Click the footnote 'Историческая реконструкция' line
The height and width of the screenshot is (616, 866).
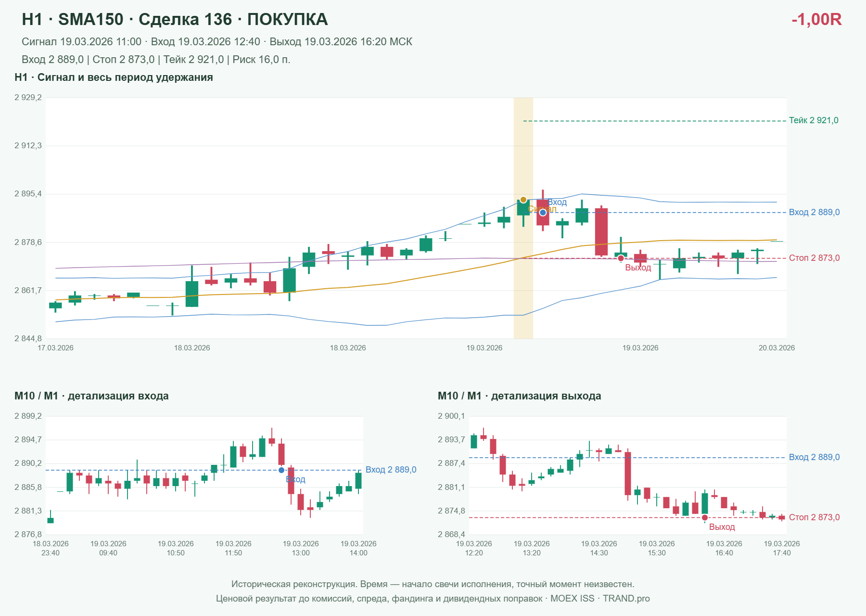(433, 584)
